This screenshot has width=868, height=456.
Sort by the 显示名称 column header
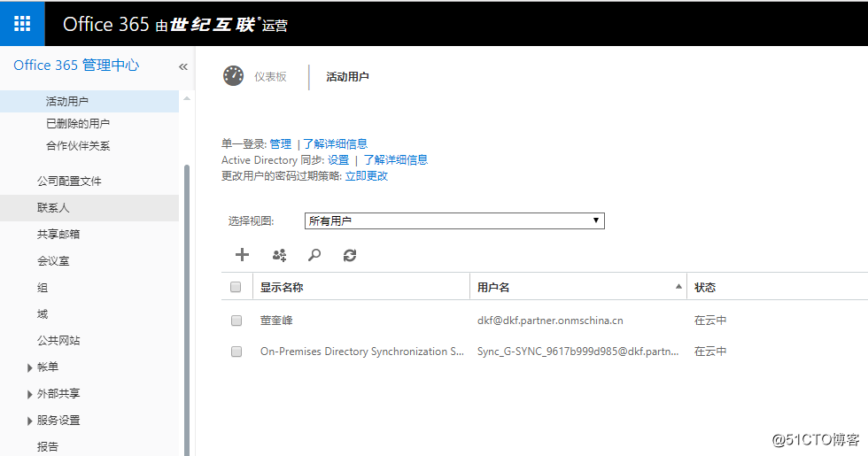(282, 287)
